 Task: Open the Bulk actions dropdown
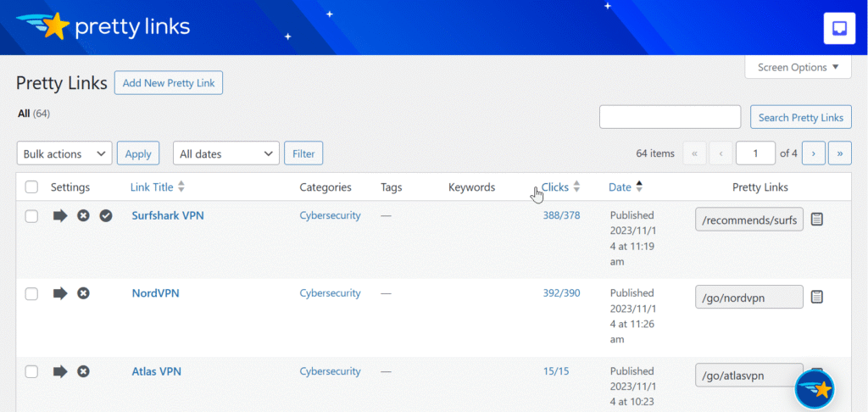click(x=64, y=153)
